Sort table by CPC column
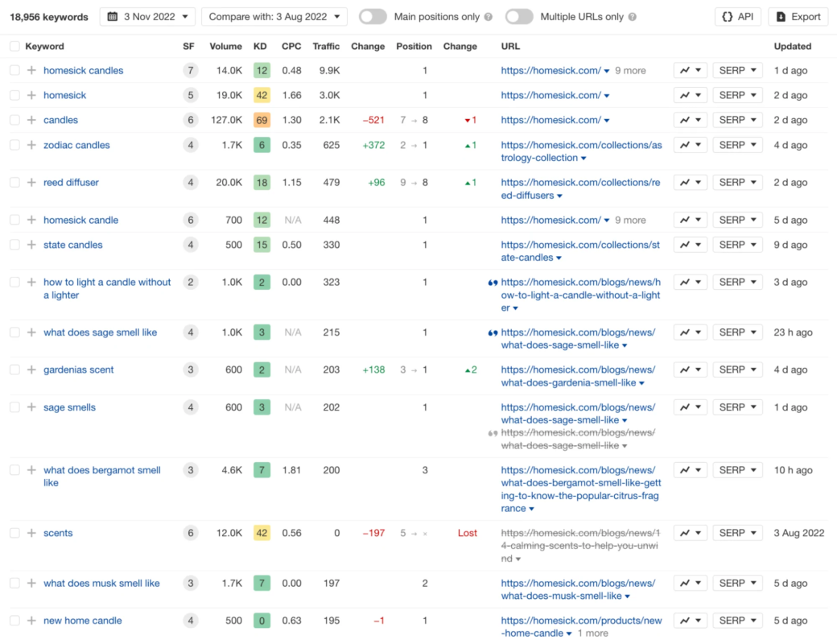The width and height of the screenshot is (837, 644). 291,47
